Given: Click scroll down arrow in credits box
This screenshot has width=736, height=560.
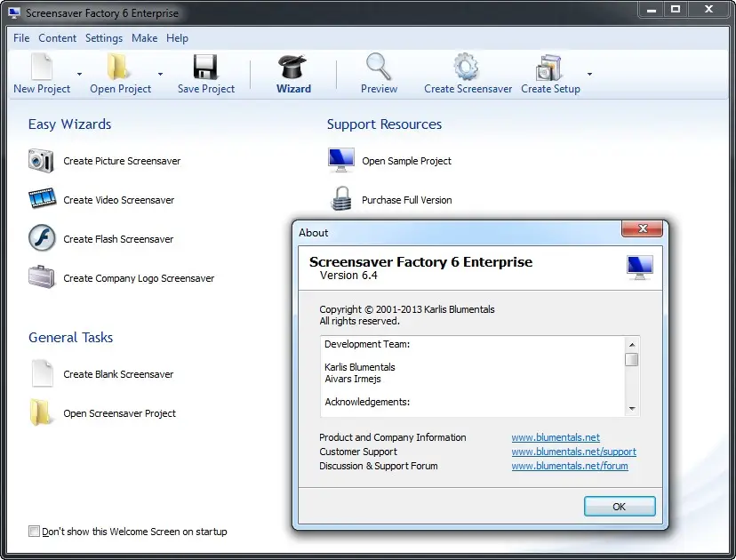Looking at the screenshot, I should (632, 408).
